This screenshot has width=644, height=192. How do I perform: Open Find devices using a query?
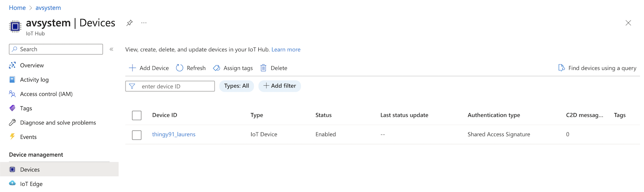point(602,68)
